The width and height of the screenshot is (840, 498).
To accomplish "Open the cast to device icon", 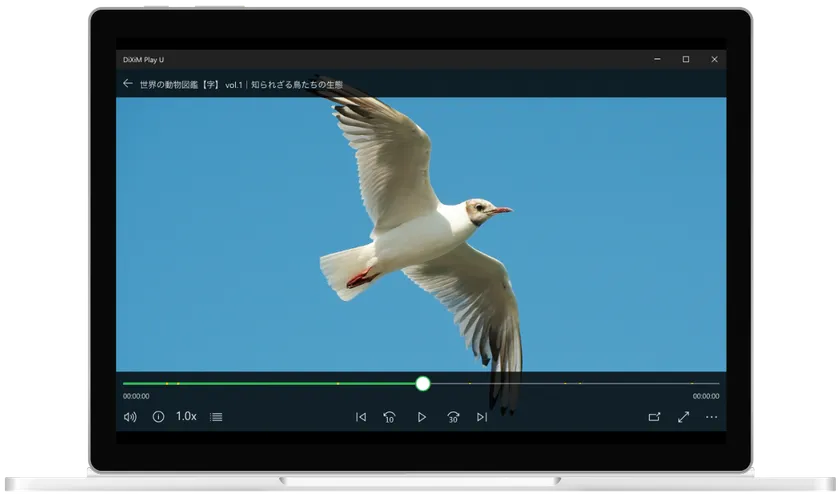I will coord(654,417).
